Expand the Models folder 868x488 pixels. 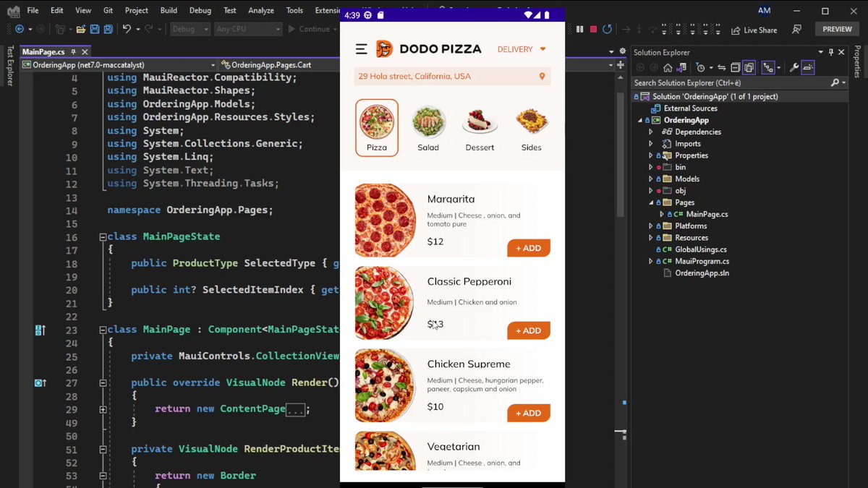651,179
